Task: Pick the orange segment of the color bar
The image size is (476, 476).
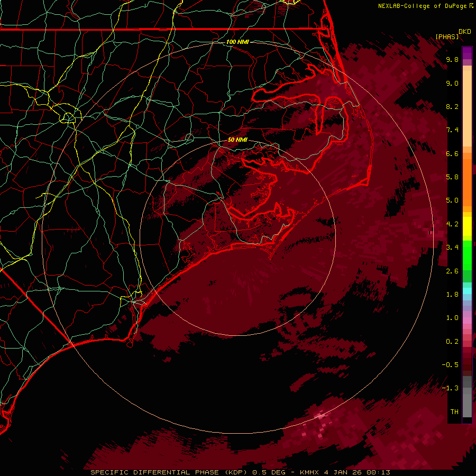Action: pos(467,183)
